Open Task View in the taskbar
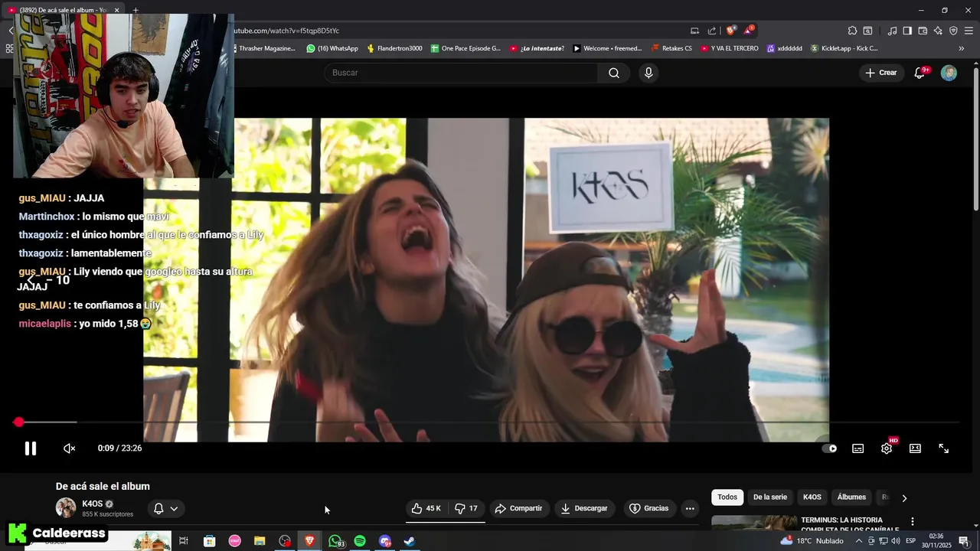 [x=184, y=541]
